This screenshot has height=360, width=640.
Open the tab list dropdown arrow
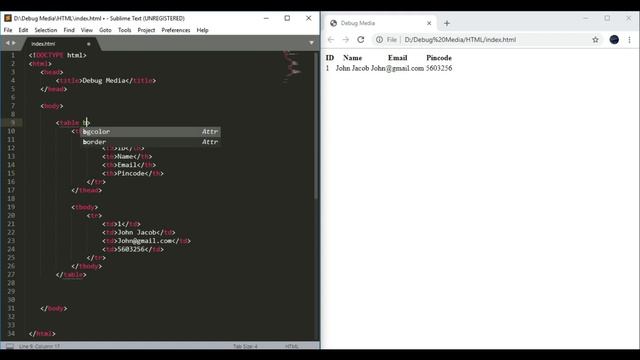(311, 43)
